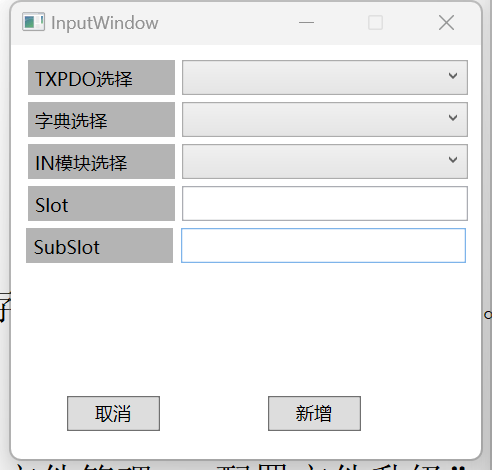Click inside the TXPDO选择 combo box
492x470 pixels.
click(x=325, y=77)
